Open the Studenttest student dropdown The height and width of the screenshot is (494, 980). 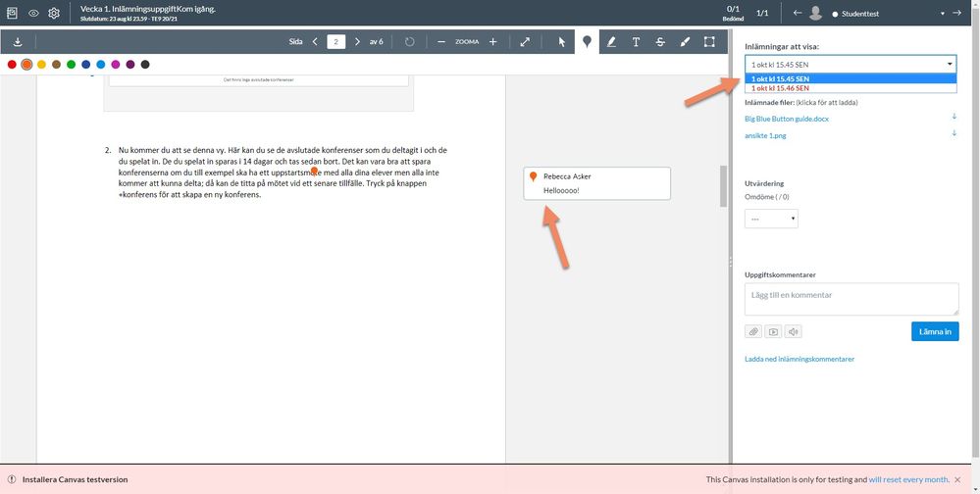[x=888, y=13]
